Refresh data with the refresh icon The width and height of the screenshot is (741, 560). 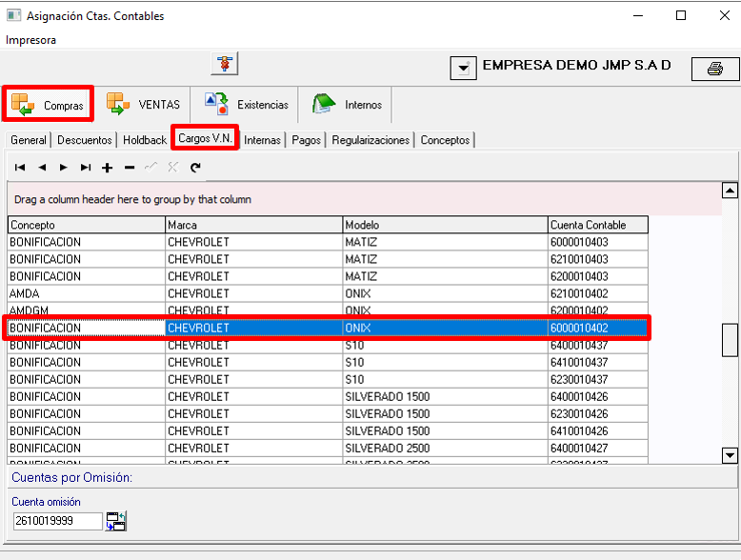click(195, 168)
